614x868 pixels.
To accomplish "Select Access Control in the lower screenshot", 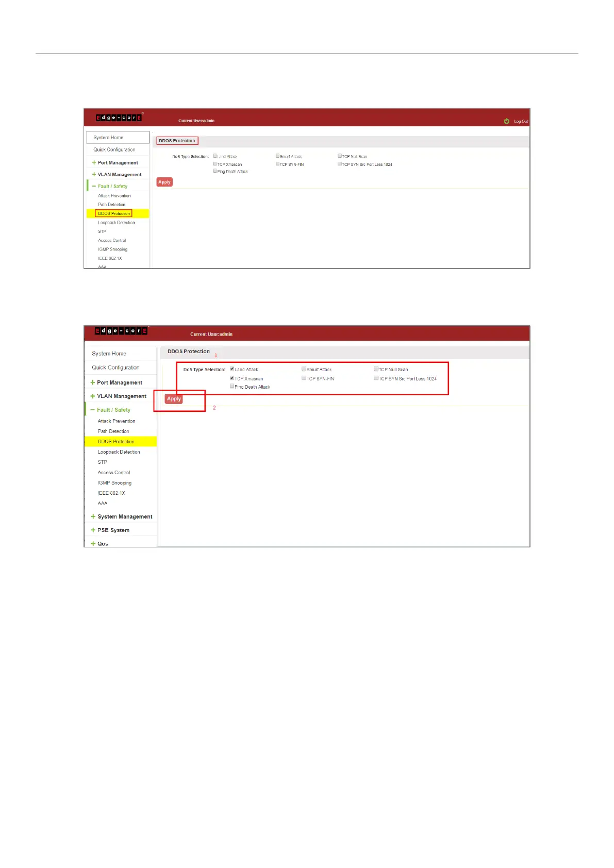I will coord(114,473).
